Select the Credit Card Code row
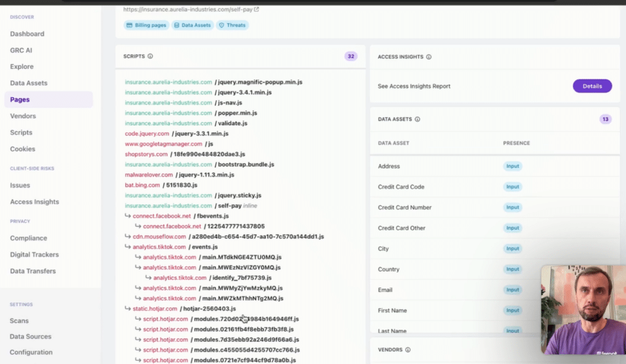Screen dimensions: 626x364 click(495, 187)
